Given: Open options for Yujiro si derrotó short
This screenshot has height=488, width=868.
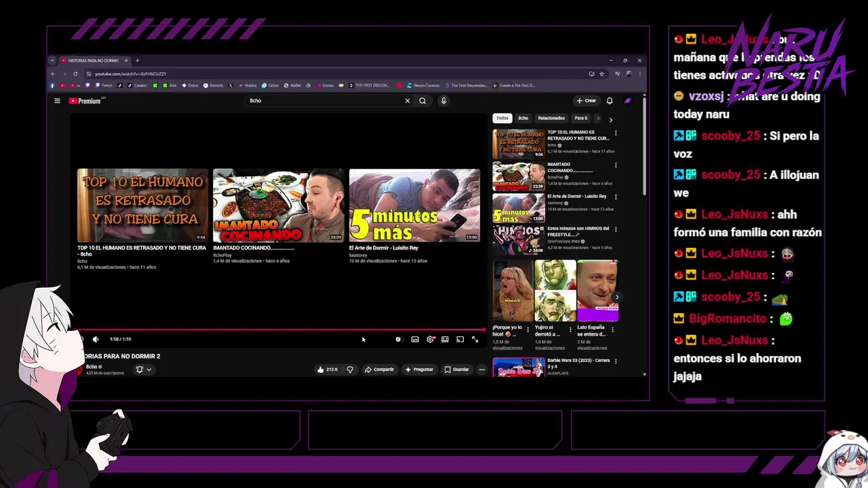Looking at the screenshot, I should coord(570,330).
